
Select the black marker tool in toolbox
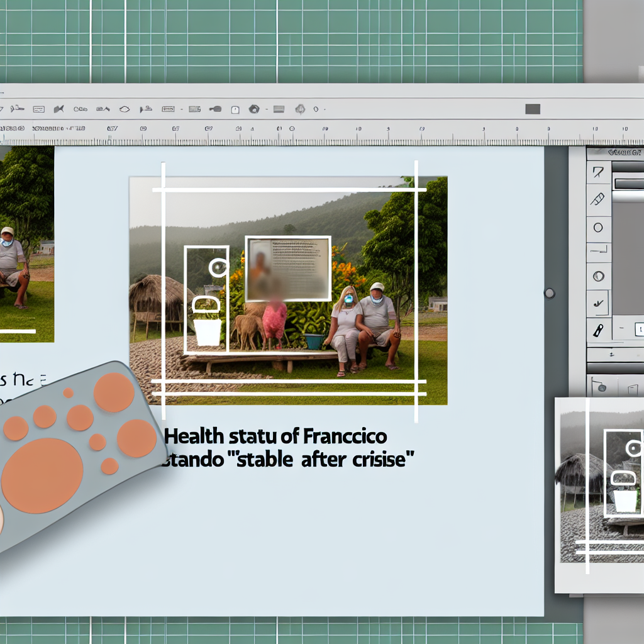tap(598, 329)
